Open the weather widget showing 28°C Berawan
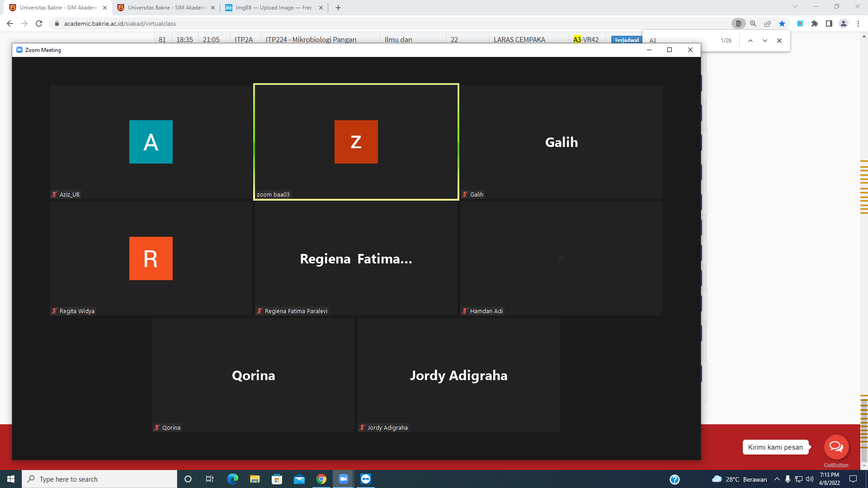The width and height of the screenshot is (868, 488). coord(740,479)
